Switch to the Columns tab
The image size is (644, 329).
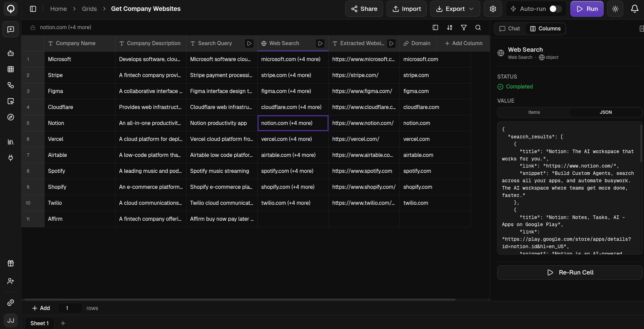545,29
